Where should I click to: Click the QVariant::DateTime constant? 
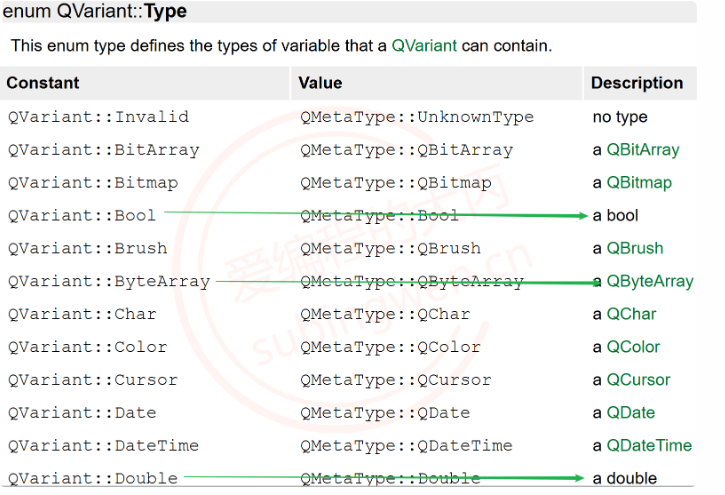[x=104, y=446]
